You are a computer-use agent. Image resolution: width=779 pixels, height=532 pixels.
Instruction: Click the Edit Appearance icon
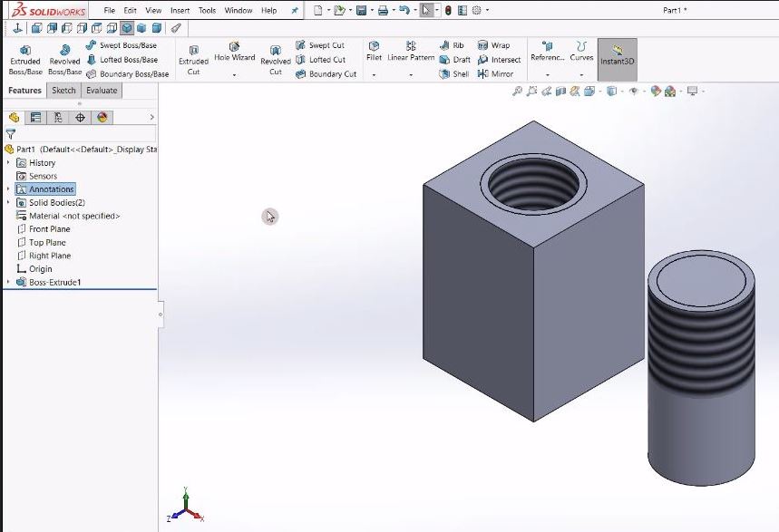(x=656, y=91)
